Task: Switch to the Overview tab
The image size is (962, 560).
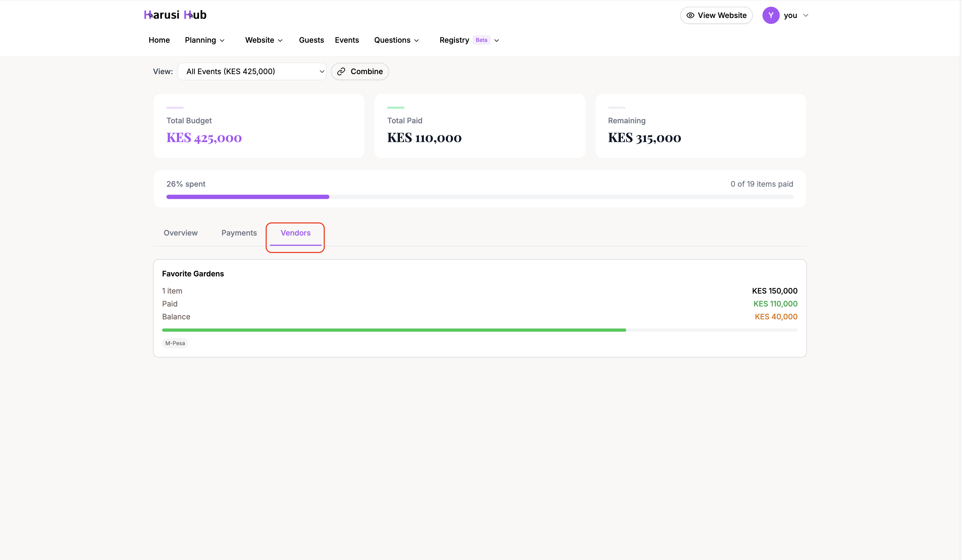Action: click(181, 233)
